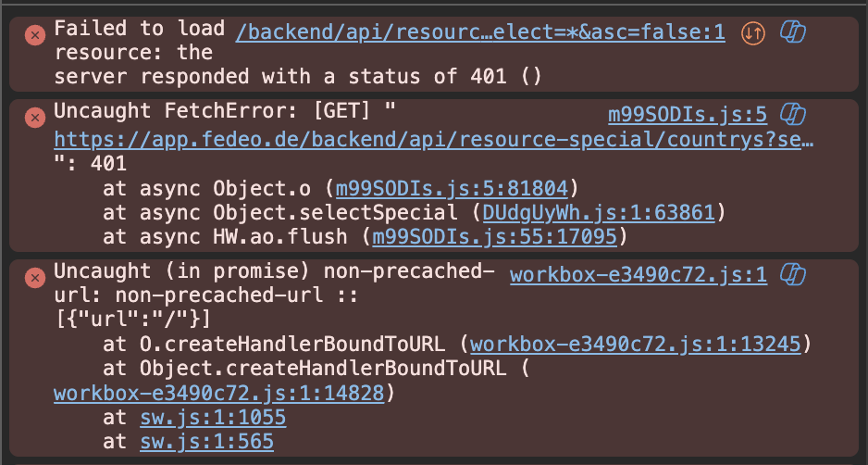
Task: Open the /backend/api/resourc…asc=false:1 source link
Action: click(x=480, y=33)
